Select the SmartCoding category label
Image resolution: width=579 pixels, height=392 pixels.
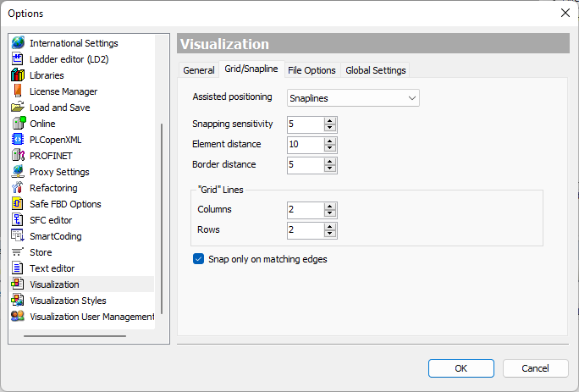click(x=56, y=236)
